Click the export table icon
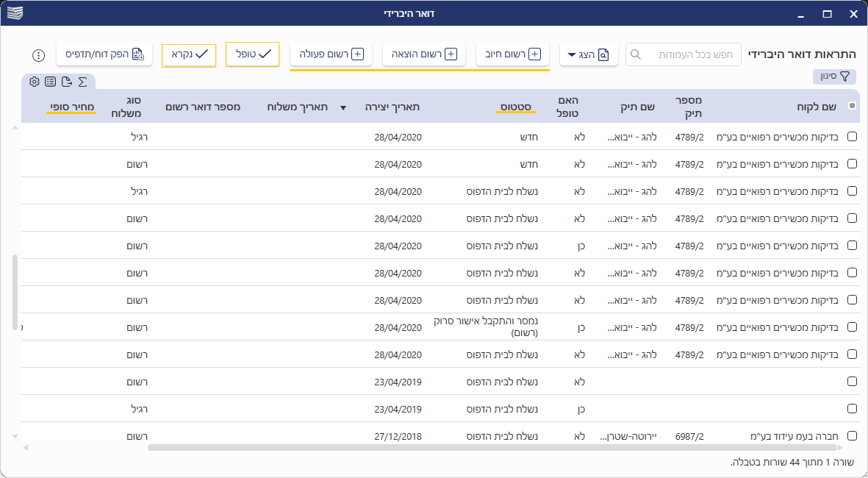Screen dimensions: 868x478 pos(66,82)
